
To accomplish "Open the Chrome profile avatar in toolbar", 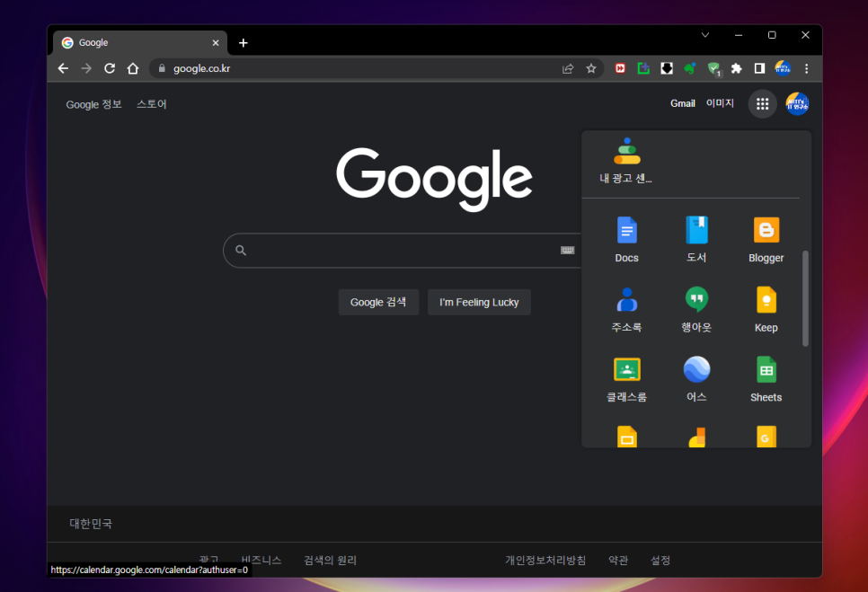I will 783,68.
